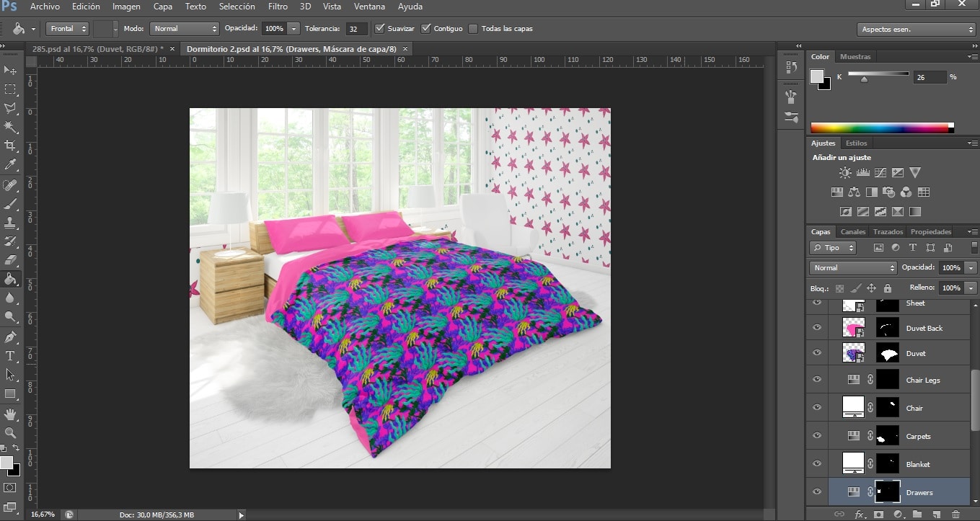Open the Ventana menu
Image resolution: width=980 pixels, height=521 pixels.
[369, 6]
